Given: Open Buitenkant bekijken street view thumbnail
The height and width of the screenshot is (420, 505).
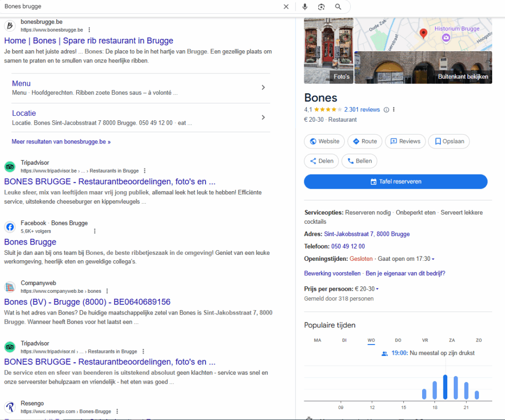Looking at the screenshot, I should click(x=423, y=68).
